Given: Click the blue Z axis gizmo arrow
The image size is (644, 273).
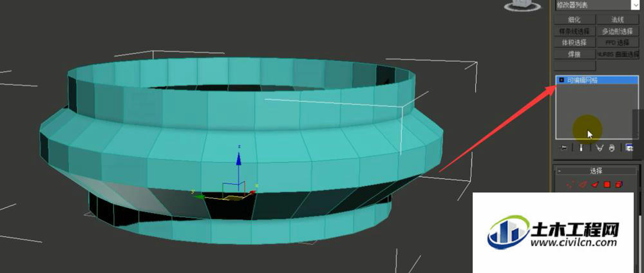Looking at the screenshot, I should click(239, 158).
